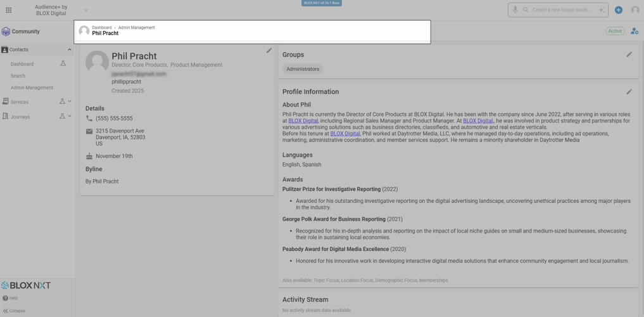
Task: Expand the Services chevron
Action: [70, 101]
